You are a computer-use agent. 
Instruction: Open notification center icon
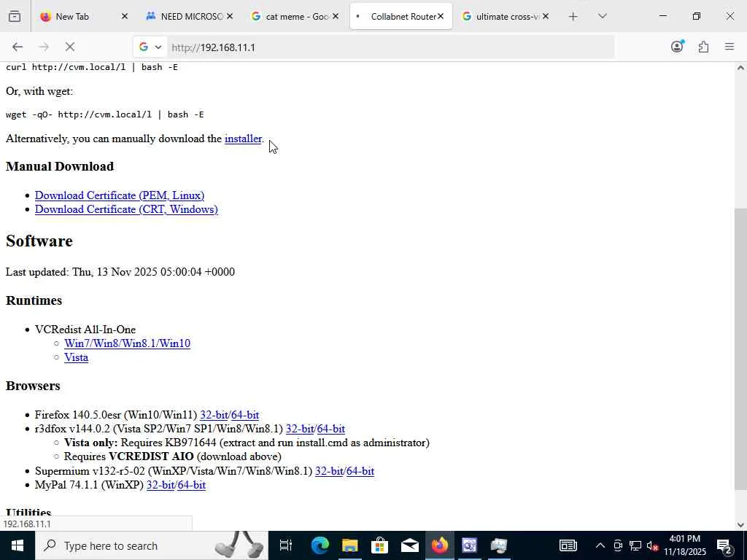[x=724, y=545]
